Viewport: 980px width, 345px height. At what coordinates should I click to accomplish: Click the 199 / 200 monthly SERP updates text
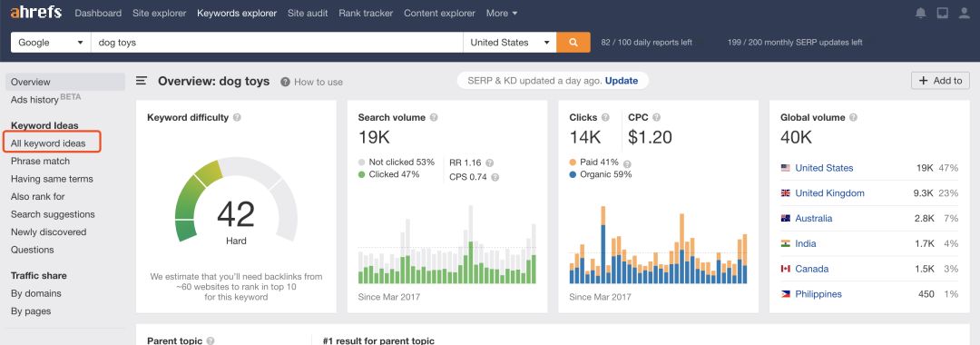point(795,43)
